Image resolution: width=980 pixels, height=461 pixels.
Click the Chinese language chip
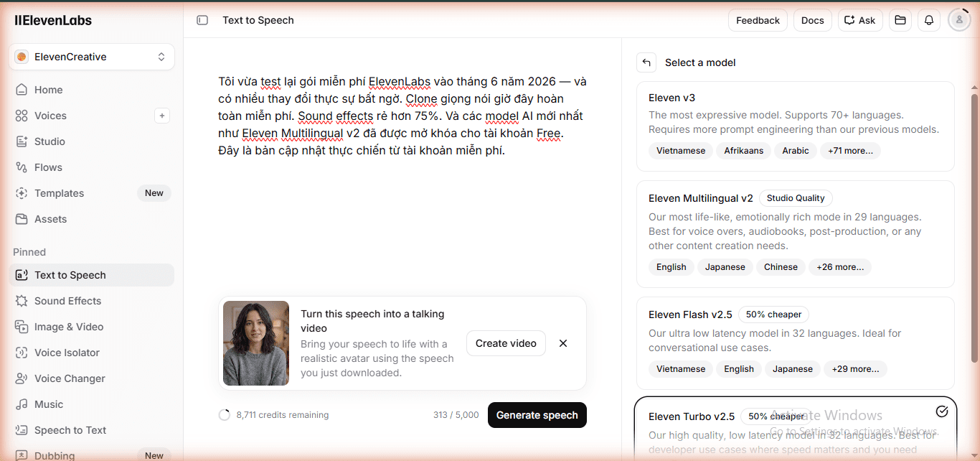(781, 267)
